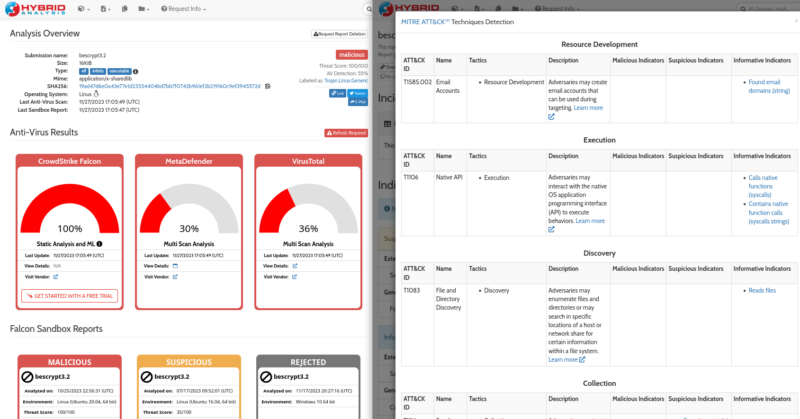Click the type info icon beside executable tag
The image size is (800, 419).
coord(136,71)
